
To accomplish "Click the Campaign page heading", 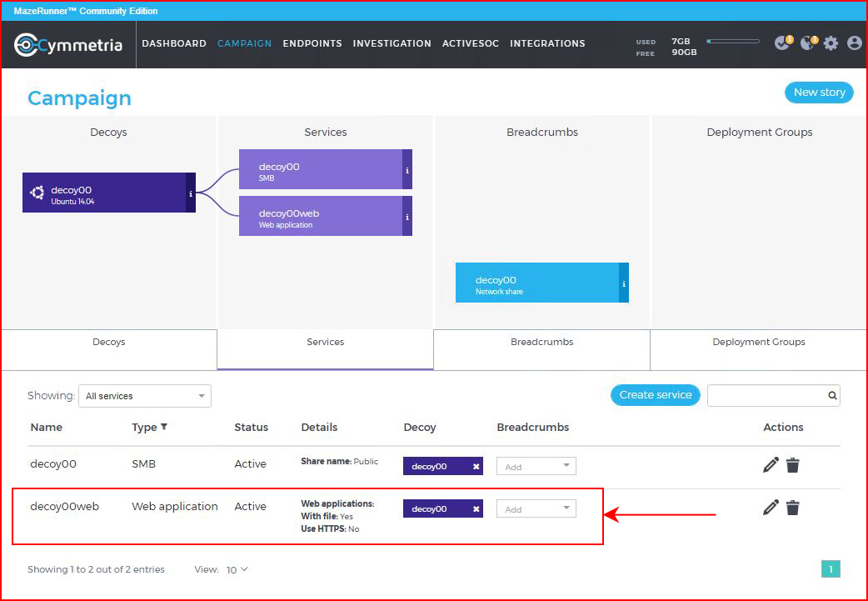I will [80, 98].
